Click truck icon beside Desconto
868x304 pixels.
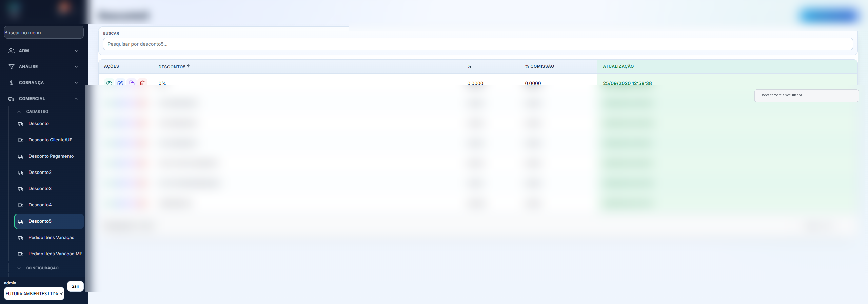(21, 124)
